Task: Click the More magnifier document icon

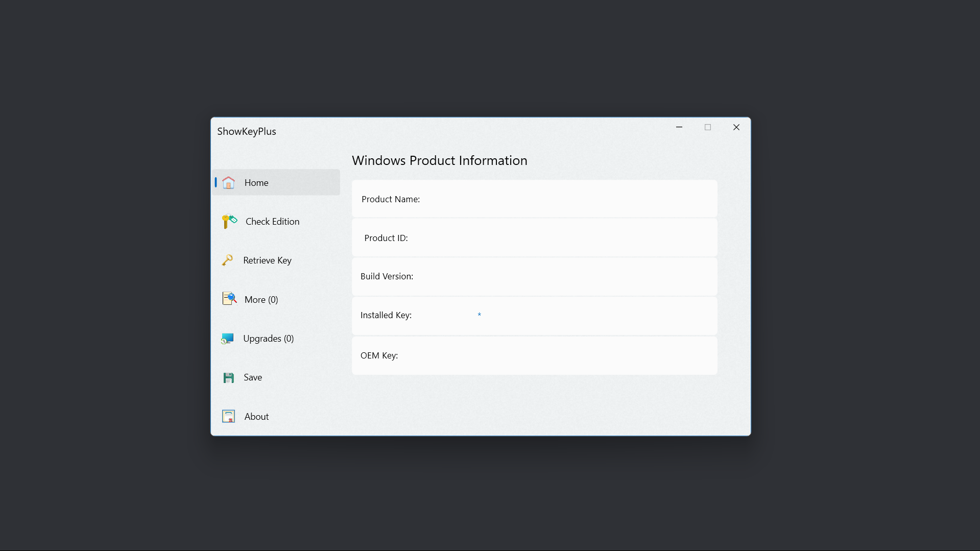Action: coord(229,299)
